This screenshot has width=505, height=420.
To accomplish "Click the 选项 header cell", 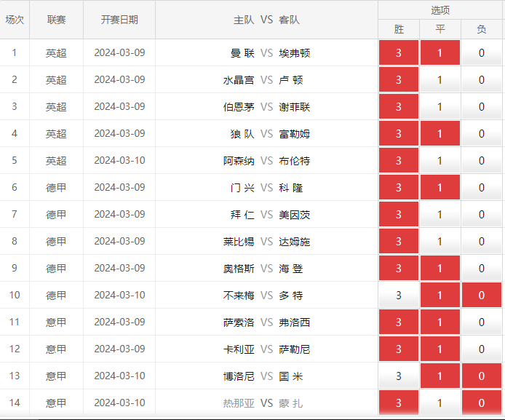I will click(440, 10).
